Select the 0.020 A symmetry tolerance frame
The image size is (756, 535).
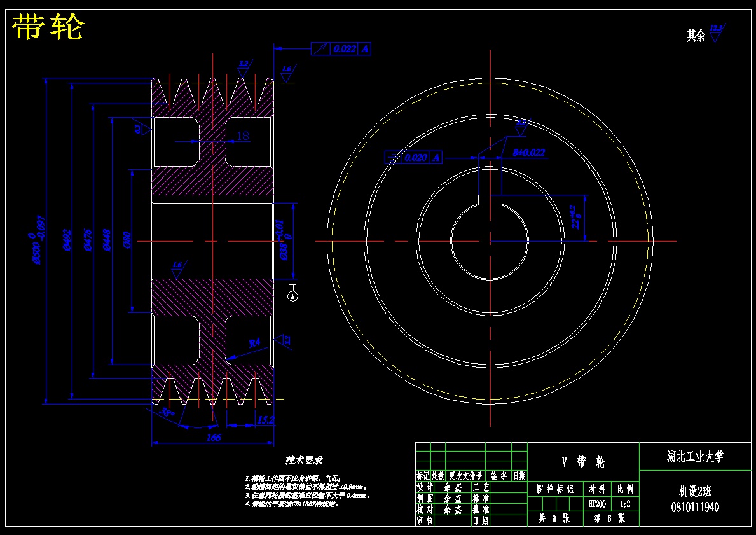point(413,157)
